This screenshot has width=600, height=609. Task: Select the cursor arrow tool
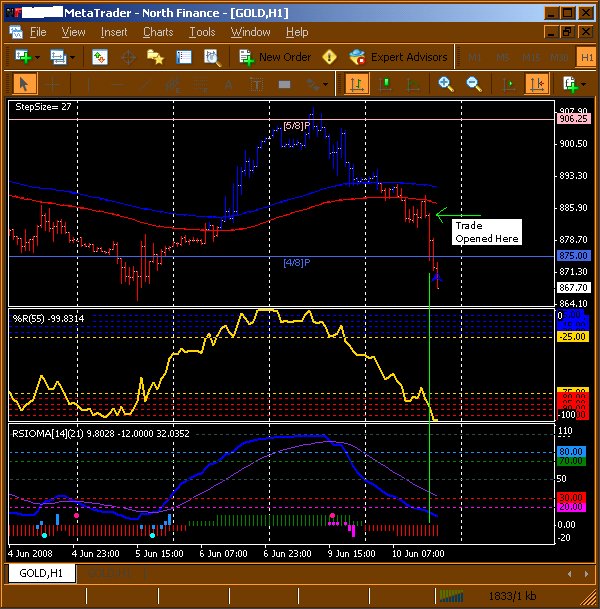tap(24, 84)
